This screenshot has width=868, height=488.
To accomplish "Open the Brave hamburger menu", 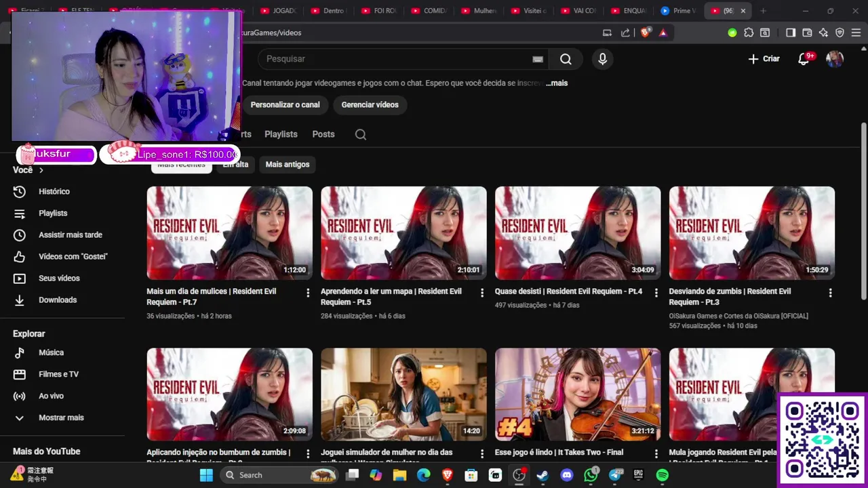I will (x=856, y=33).
